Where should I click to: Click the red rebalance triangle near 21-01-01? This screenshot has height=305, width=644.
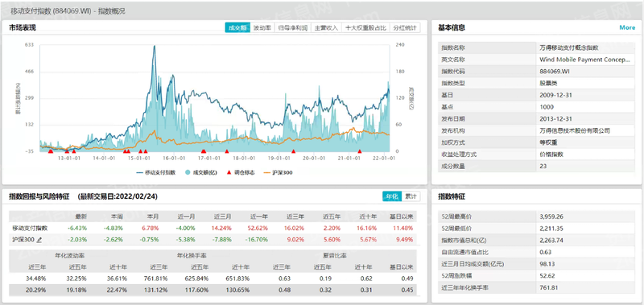coord(360,151)
